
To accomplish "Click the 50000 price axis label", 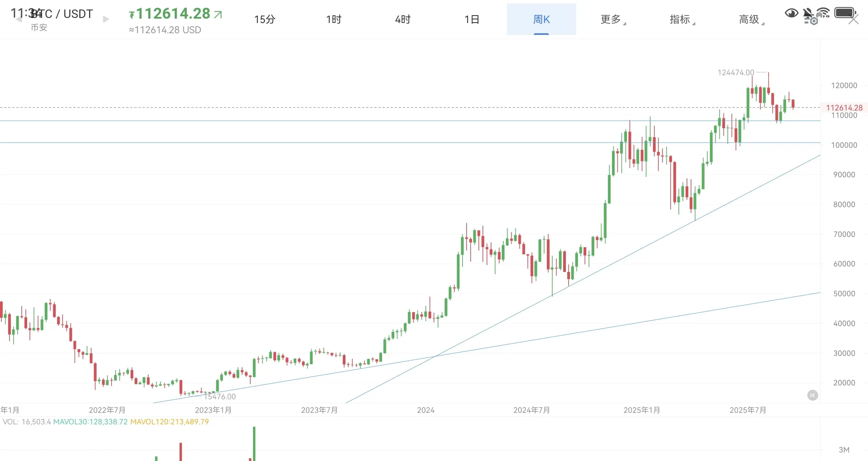I will 844,294.
